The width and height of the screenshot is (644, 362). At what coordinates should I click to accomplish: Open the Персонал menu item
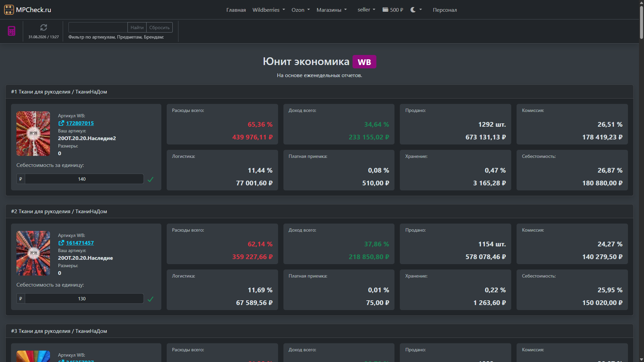coord(445,10)
